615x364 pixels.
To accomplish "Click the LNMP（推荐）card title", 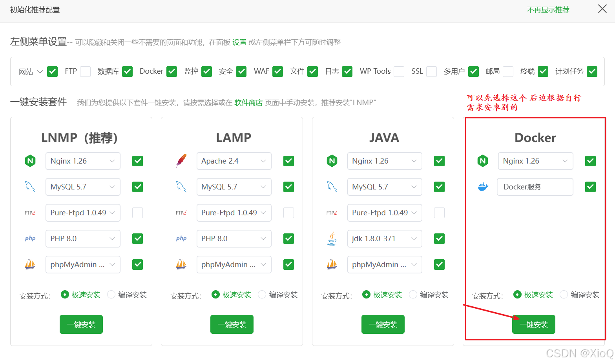I will (80, 138).
